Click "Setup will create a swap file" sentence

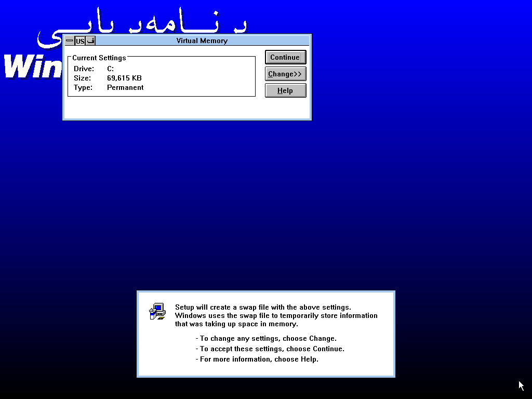[263, 308]
